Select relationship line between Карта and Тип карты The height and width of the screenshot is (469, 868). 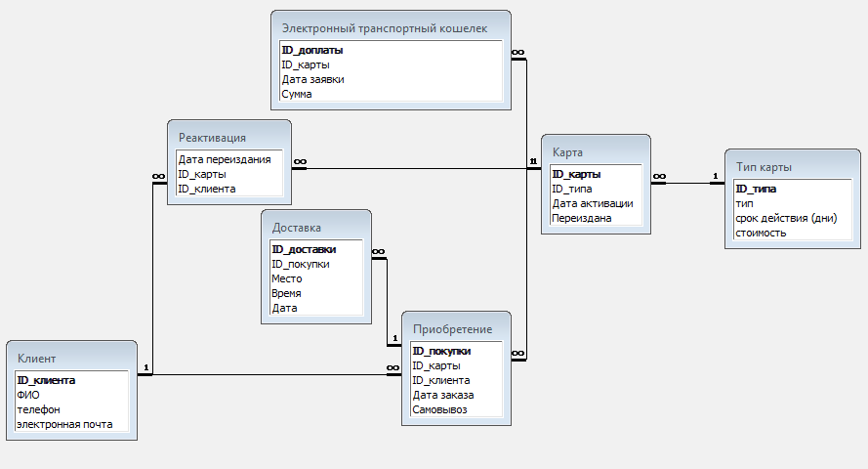point(687,183)
